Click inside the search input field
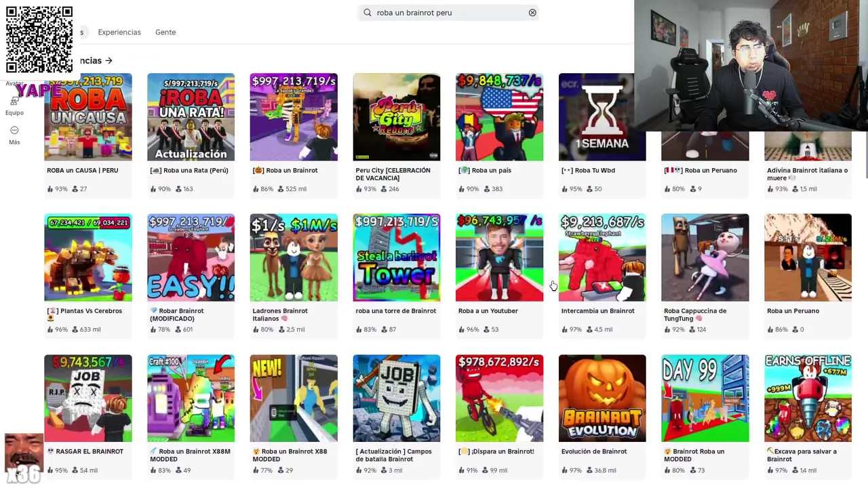868x488 pixels. (448, 12)
